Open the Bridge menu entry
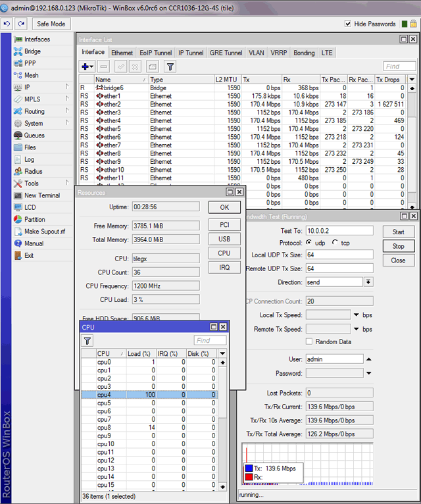The image size is (421, 504). coord(32,51)
